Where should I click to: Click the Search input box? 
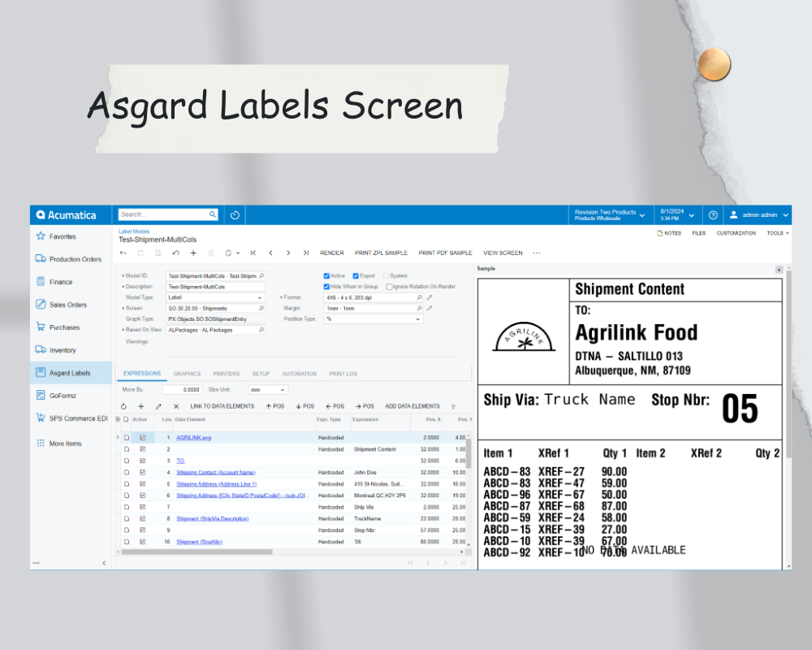pos(163,214)
